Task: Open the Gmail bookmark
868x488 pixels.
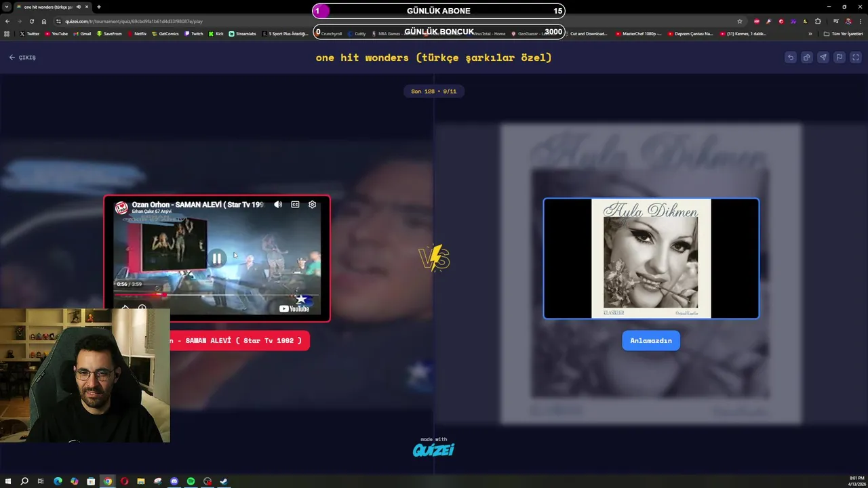Action: [82, 33]
